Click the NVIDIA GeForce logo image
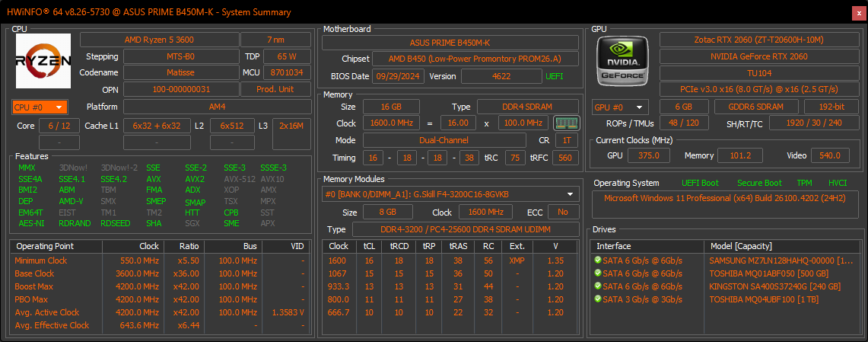 click(x=623, y=61)
